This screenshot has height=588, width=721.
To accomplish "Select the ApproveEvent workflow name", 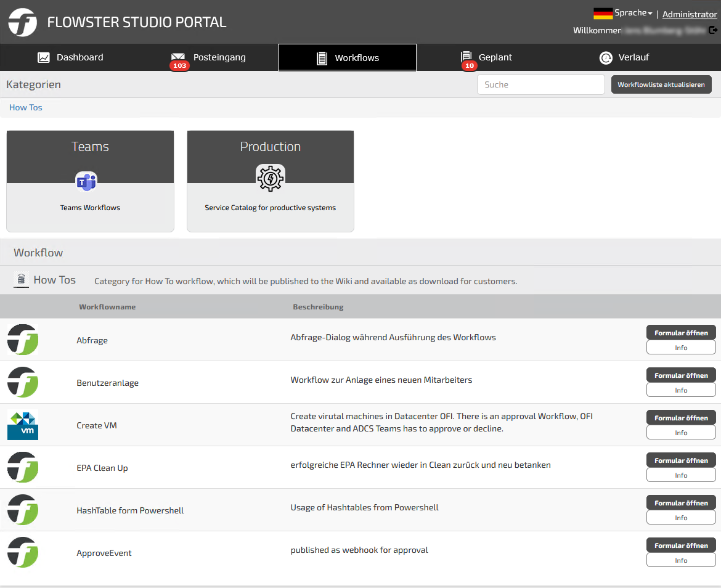I will click(104, 553).
